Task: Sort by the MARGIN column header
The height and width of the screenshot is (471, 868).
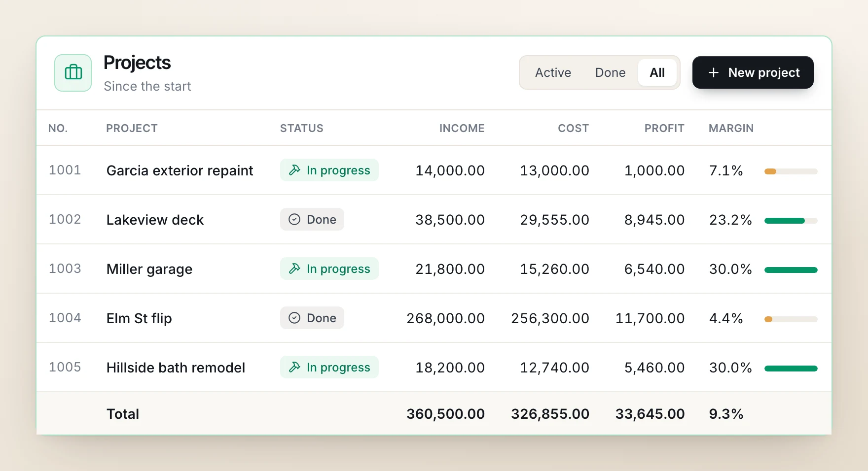Action: (x=731, y=128)
